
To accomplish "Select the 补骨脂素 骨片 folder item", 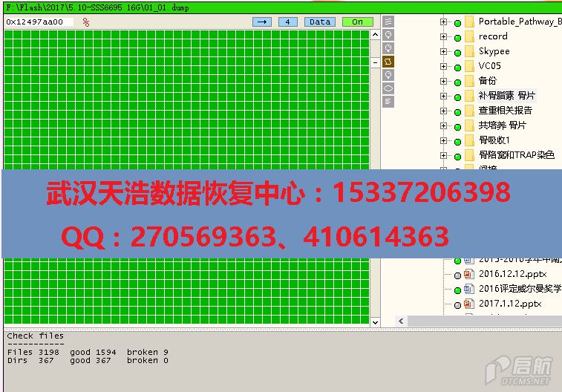I will [507, 96].
